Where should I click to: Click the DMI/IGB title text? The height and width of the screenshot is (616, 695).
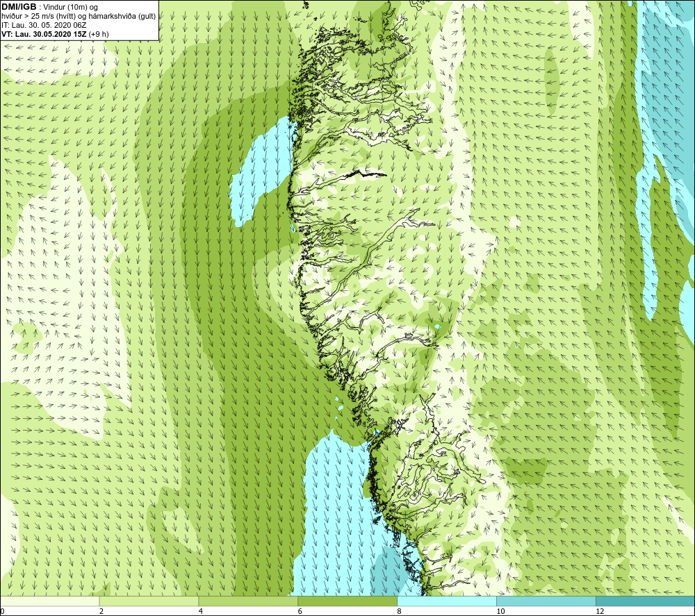tap(19, 7)
